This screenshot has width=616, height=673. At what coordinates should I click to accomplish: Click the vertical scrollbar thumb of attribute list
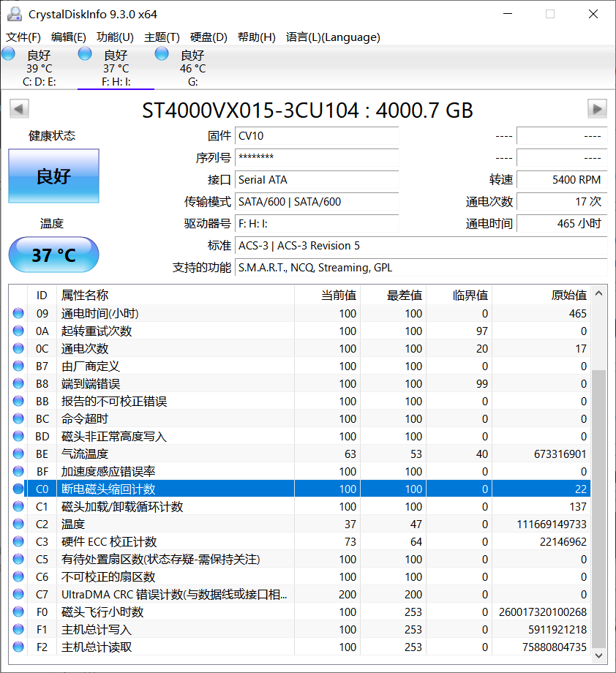599,509
